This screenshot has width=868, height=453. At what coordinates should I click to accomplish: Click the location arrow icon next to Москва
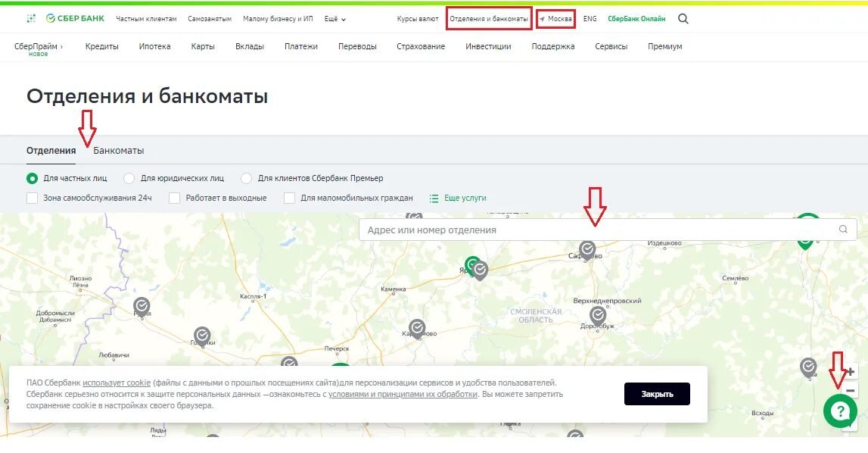click(x=543, y=19)
